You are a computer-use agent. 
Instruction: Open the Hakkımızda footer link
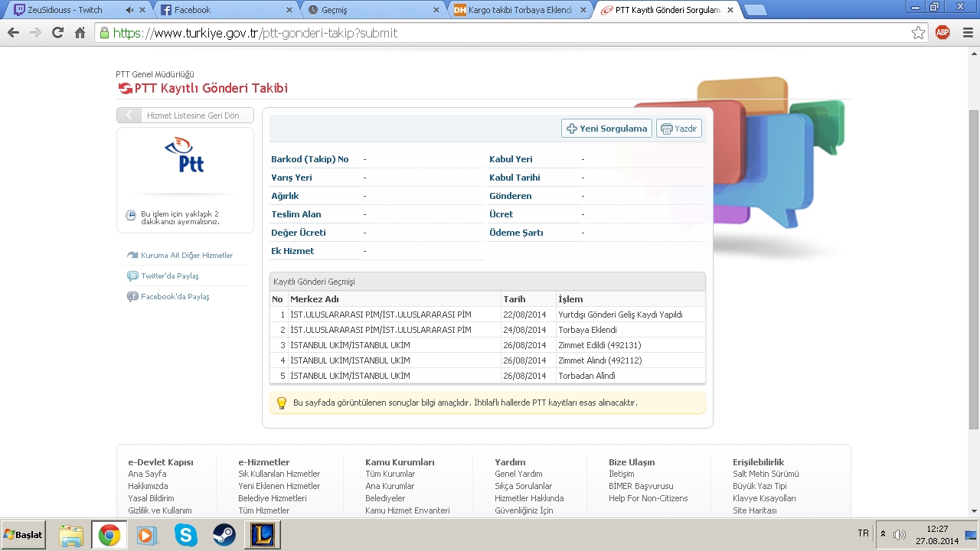tap(148, 486)
